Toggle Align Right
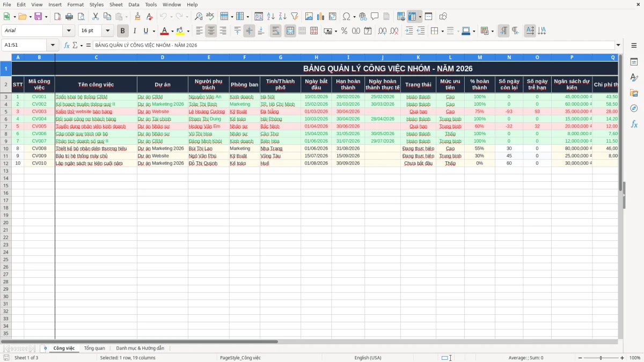644x362 pixels. (223, 31)
